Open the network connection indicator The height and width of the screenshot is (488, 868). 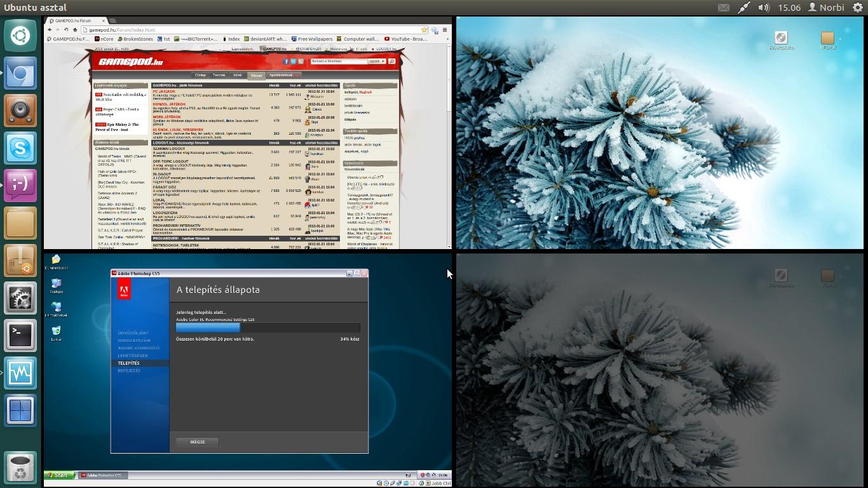click(x=744, y=8)
